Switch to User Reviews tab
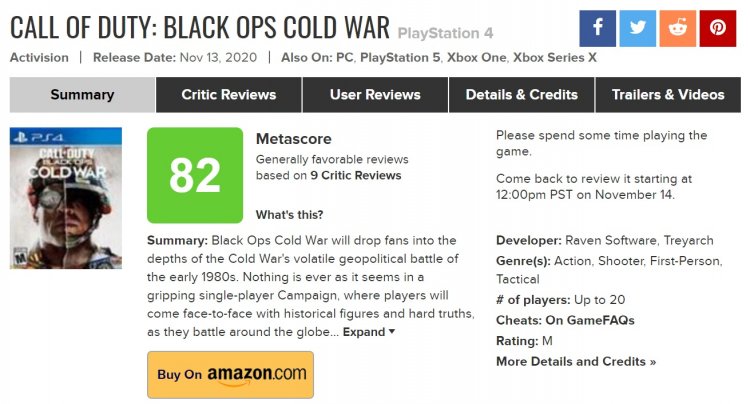Image resolution: width=750 pixels, height=404 pixels. 375,95
